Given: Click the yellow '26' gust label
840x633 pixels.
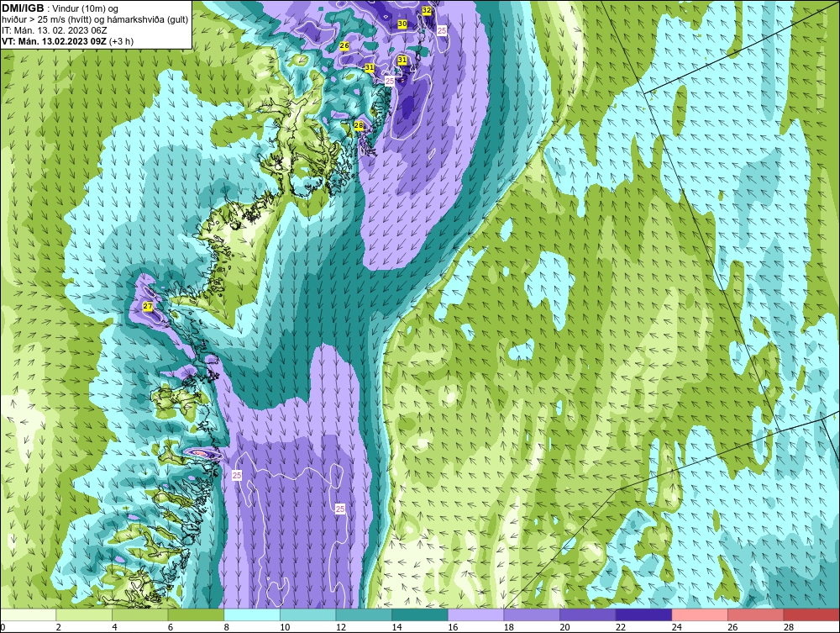Looking at the screenshot, I should coord(344,45).
